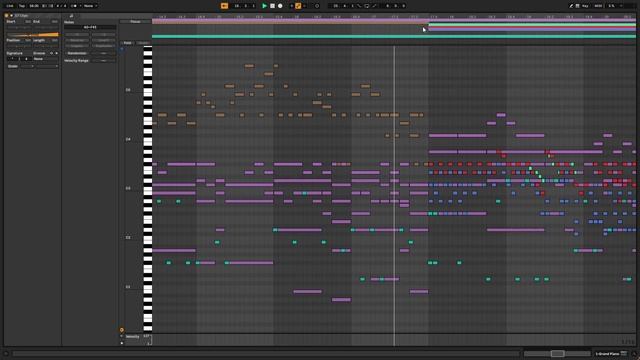Screen dimensions: 640x360
Task: Click the Groove hot-swap icon
Action: (x=51, y=53)
